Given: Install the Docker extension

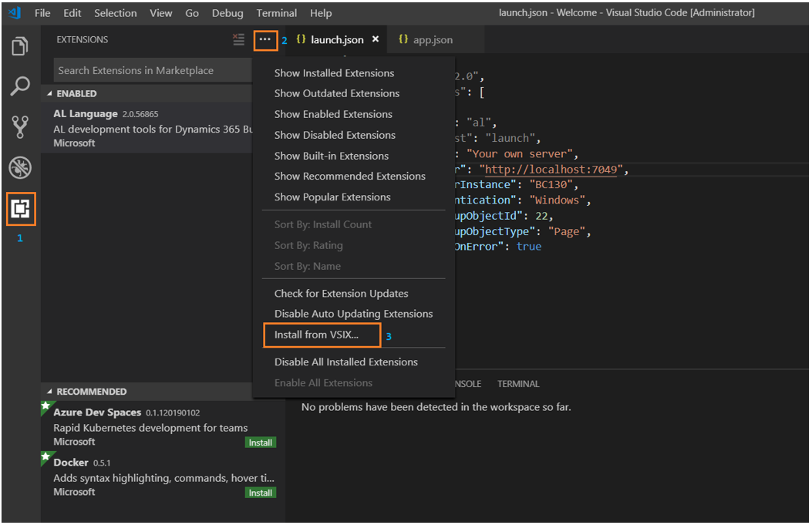Looking at the screenshot, I should click(x=261, y=493).
